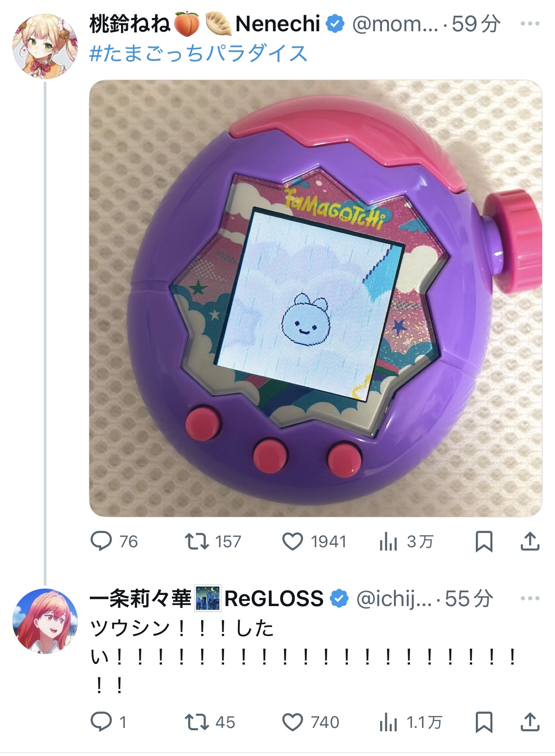The image size is (555, 756).
Task: Share Nenechi's Tamagotchi tweet
Action: [x=530, y=541]
